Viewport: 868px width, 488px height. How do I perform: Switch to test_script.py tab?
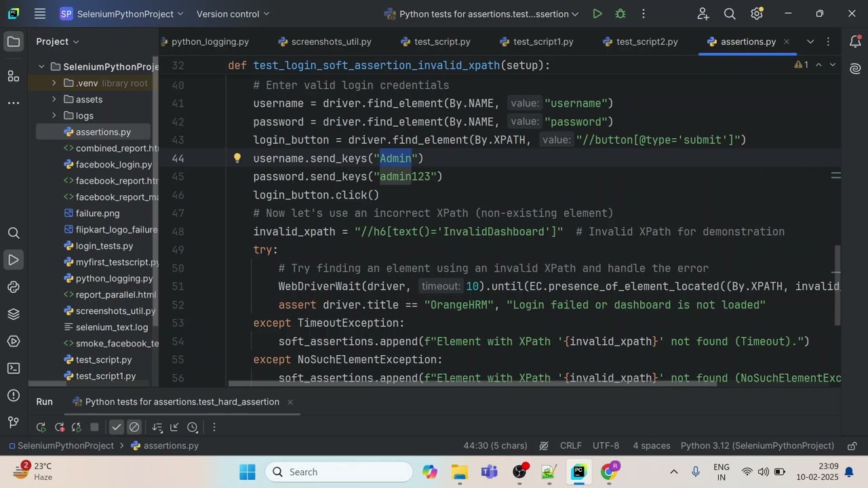435,41
